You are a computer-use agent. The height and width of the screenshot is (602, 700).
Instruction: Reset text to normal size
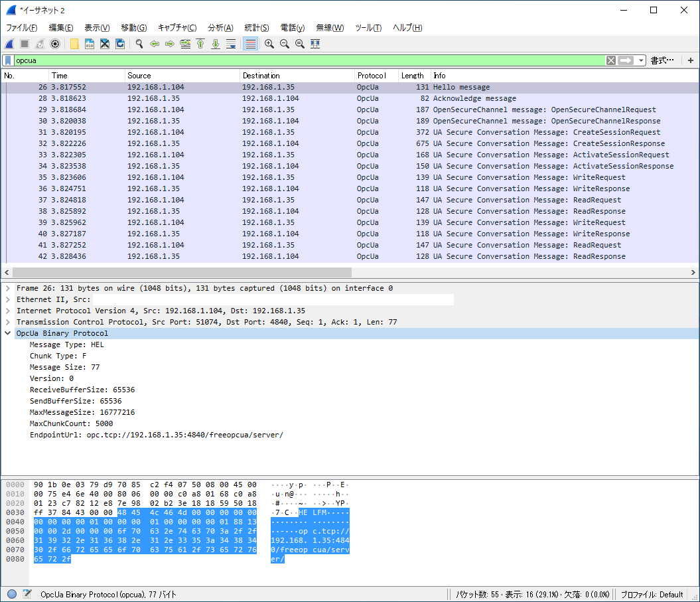pyautogui.click(x=299, y=44)
